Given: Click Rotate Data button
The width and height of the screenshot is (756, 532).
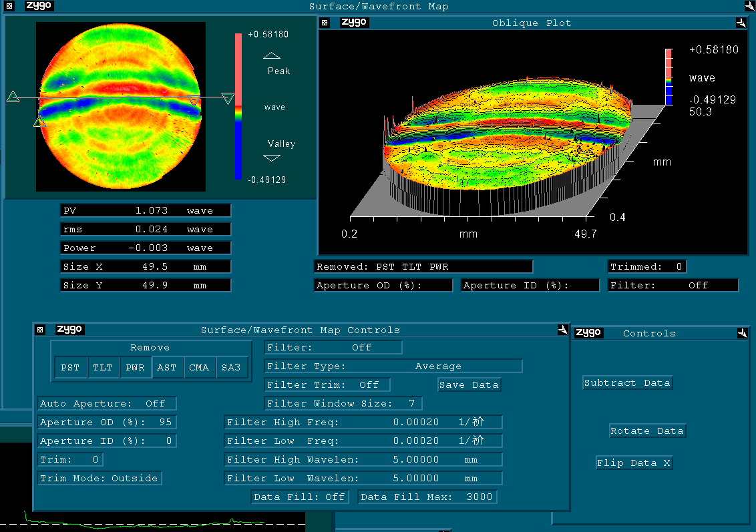Looking at the screenshot, I should pos(647,431).
